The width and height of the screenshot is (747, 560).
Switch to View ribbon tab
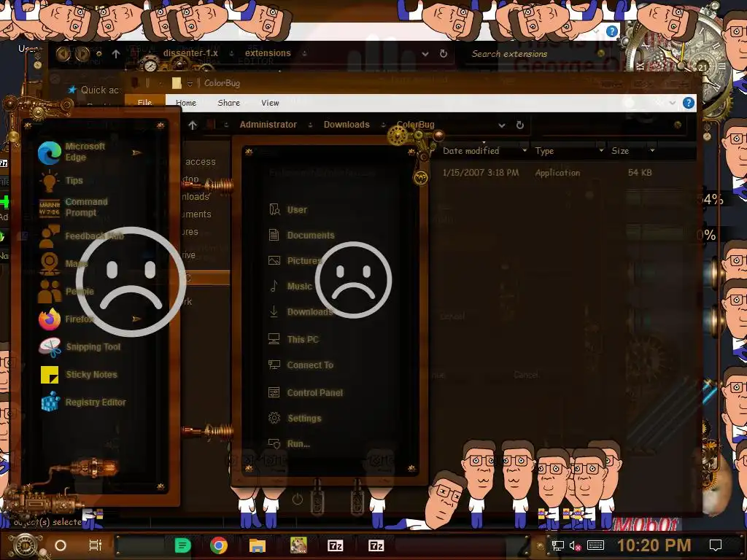point(270,103)
